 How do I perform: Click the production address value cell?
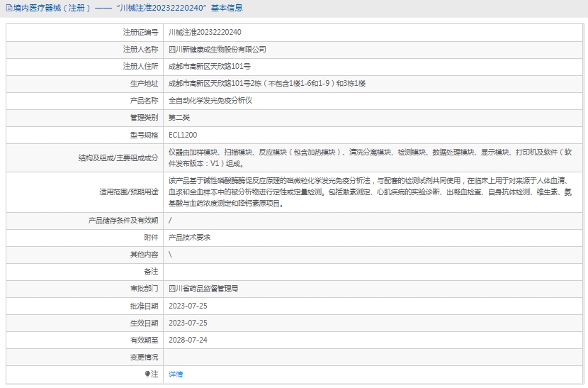266,84
